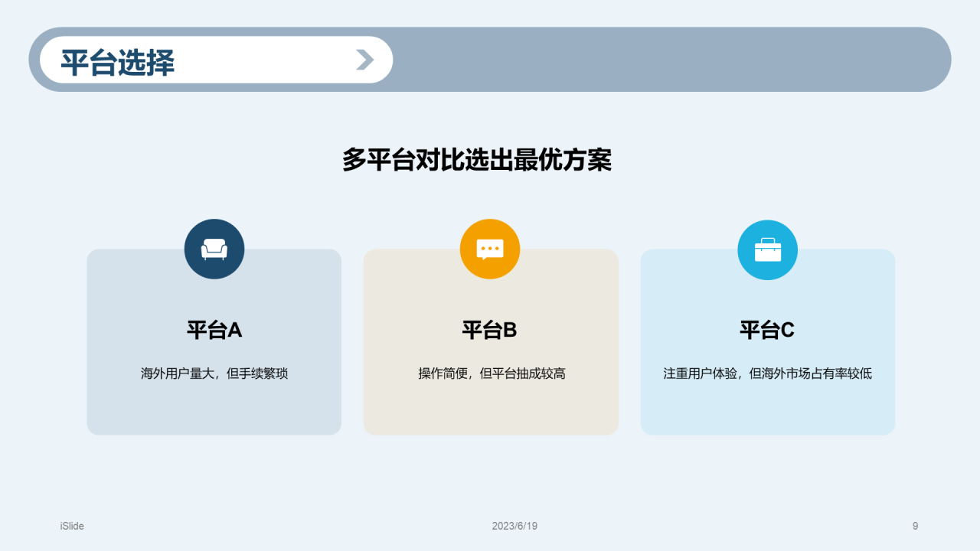Click the chevron arrow in the title pill
This screenshot has width=980, height=551.
click(x=365, y=60)
